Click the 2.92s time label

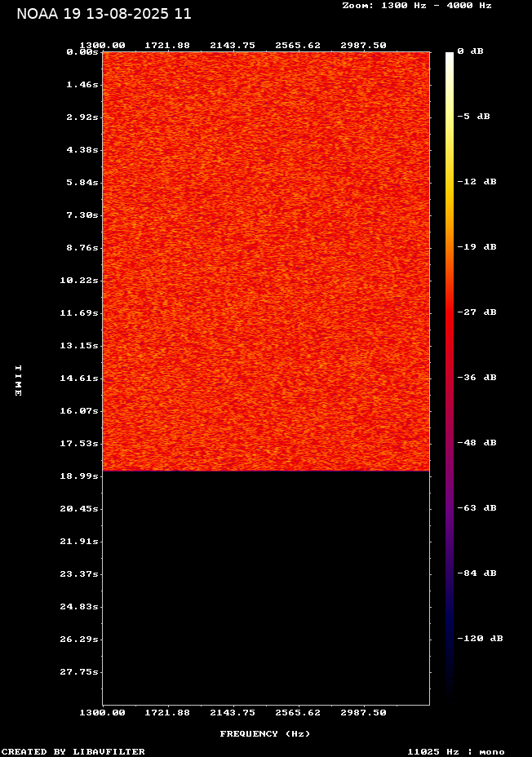82,117
